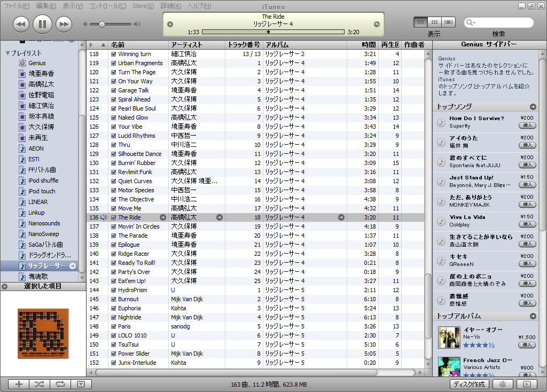Buy Viva La Vida with 購入 button

pos(527,224)
